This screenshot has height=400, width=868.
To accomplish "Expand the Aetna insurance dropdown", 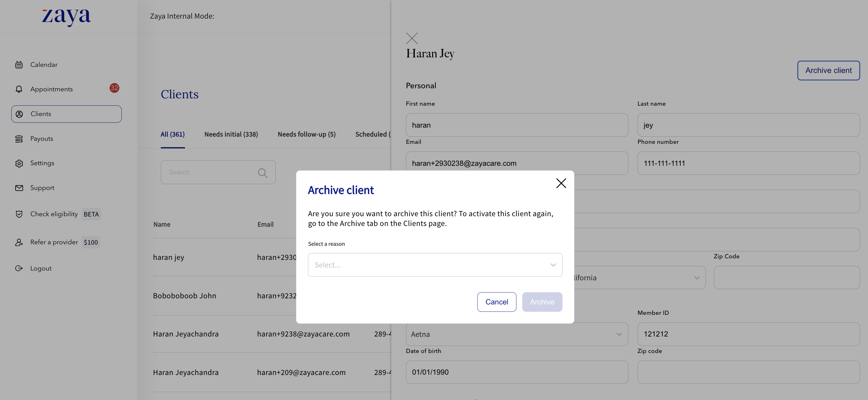I will pyautogui.click(x=619, y=334).
